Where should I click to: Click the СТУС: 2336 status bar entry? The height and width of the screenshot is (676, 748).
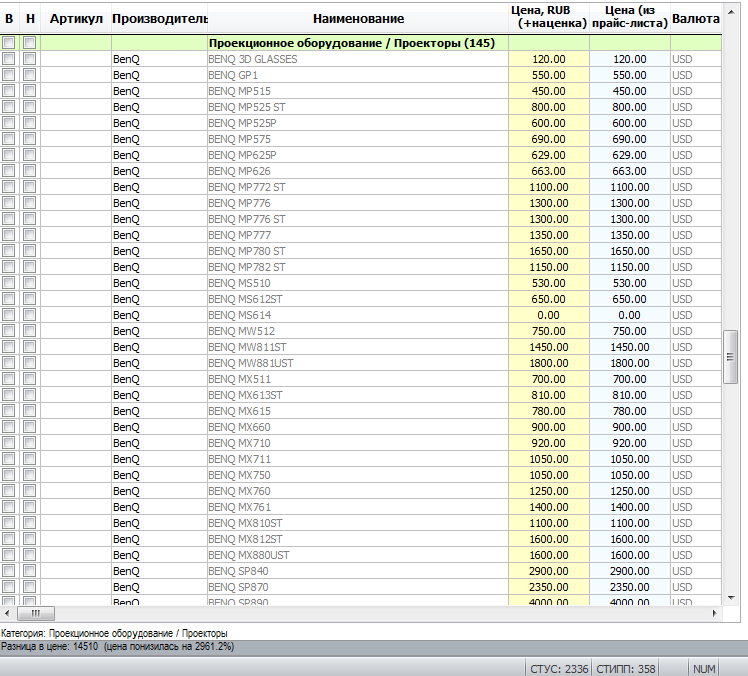pos(559,669)
